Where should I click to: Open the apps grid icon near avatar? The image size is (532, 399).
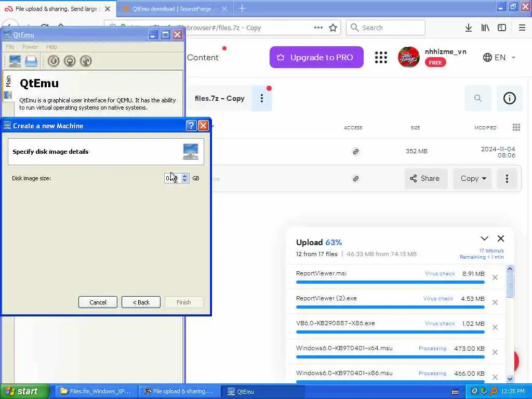381,57
